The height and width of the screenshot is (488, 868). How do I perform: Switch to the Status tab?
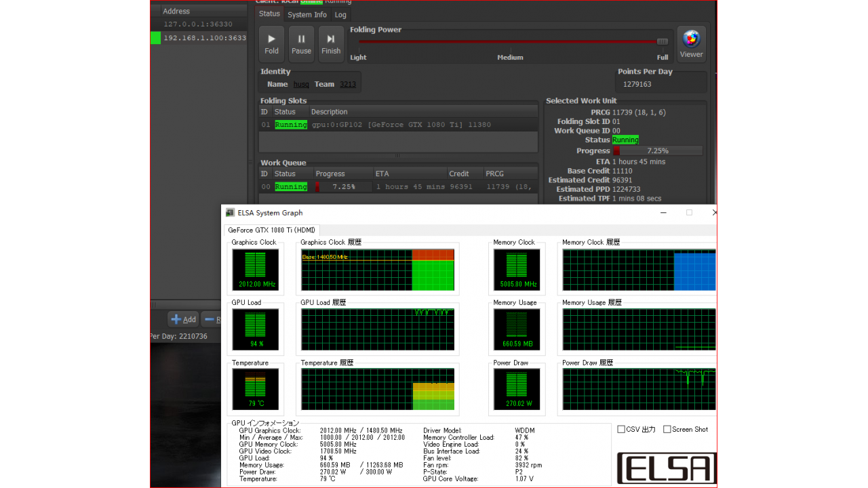[x=269, y=14]
